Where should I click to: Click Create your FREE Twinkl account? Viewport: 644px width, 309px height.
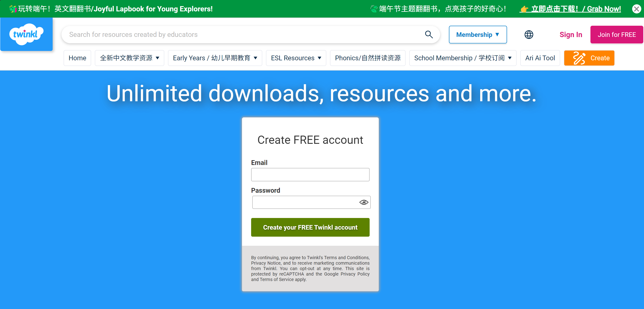(310, 227)
